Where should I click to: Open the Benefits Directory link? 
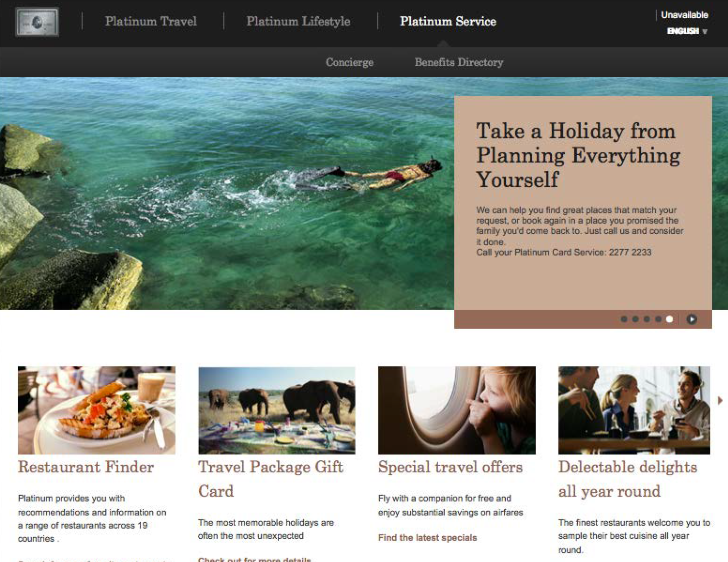tap(459, 62)
